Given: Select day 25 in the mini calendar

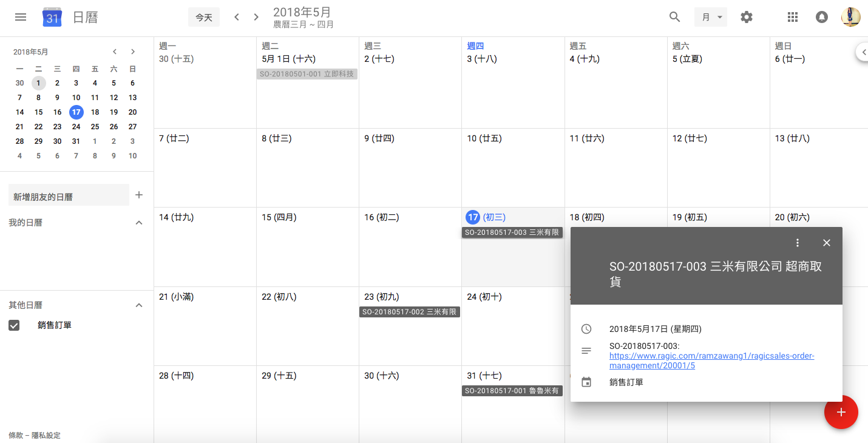Looking at the screenshot, I should pos(95,127).
